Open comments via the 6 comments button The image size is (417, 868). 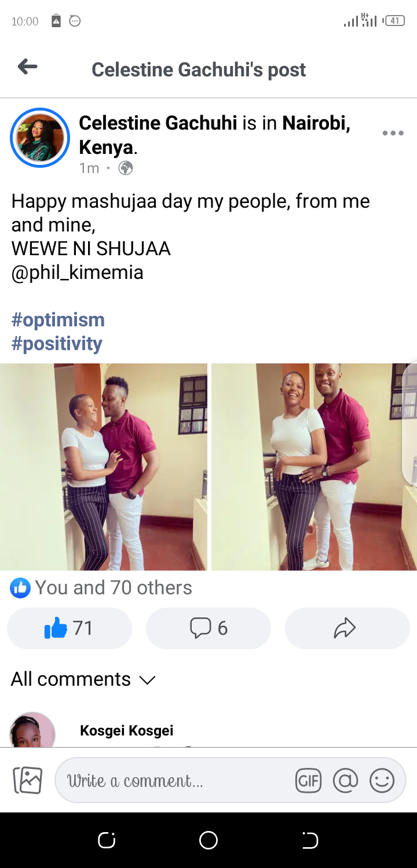pyautogui.click(x=209, y=628)
